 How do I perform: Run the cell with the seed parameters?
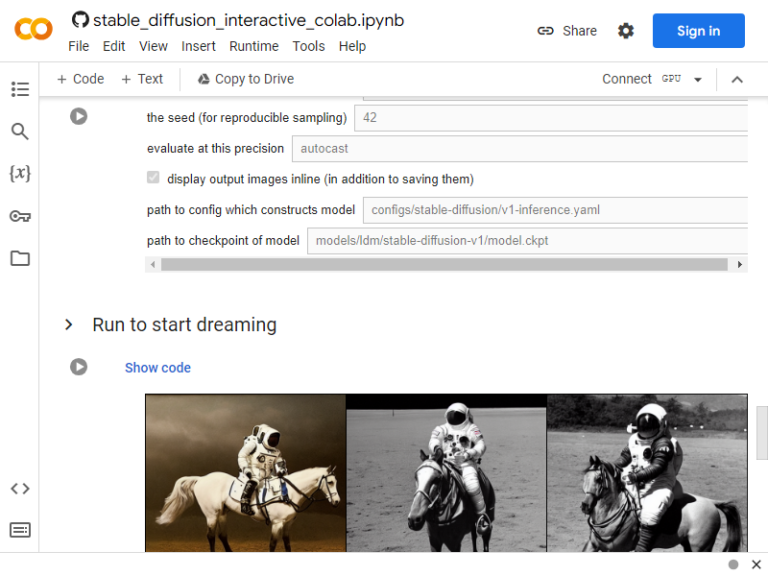(78, 117)
